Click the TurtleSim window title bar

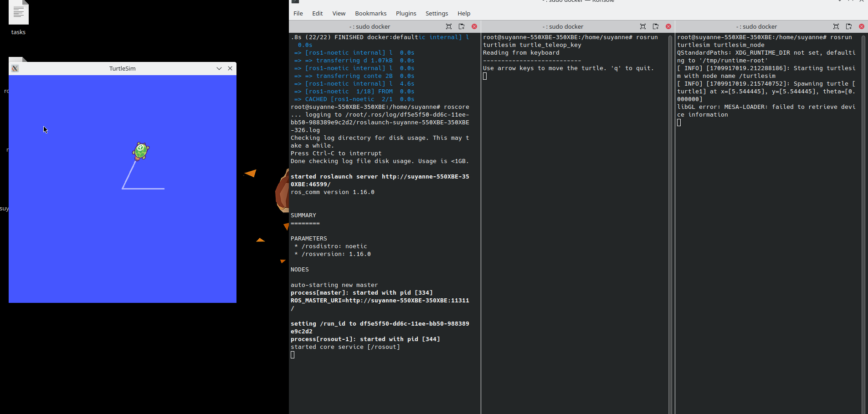pos(122,68)
